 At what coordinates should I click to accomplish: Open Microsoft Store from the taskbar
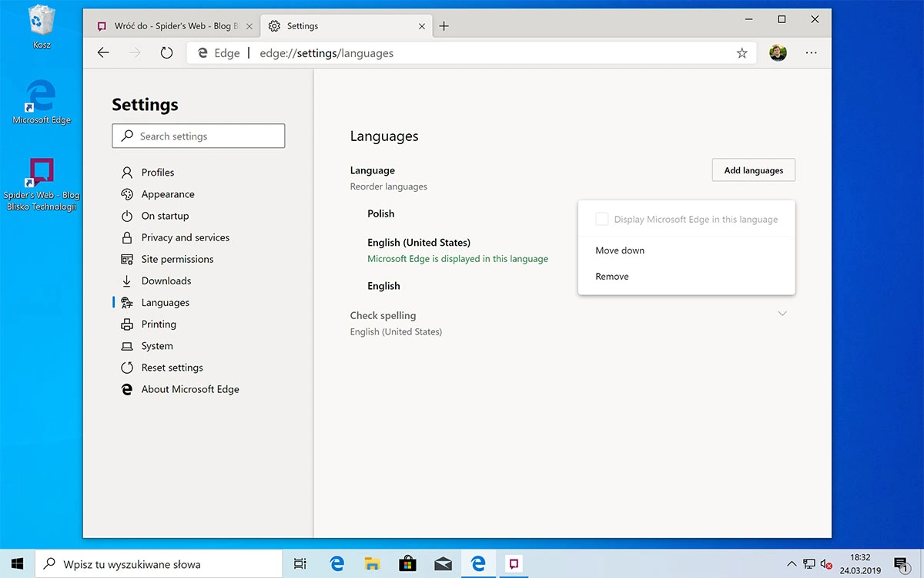click(407, 563)
